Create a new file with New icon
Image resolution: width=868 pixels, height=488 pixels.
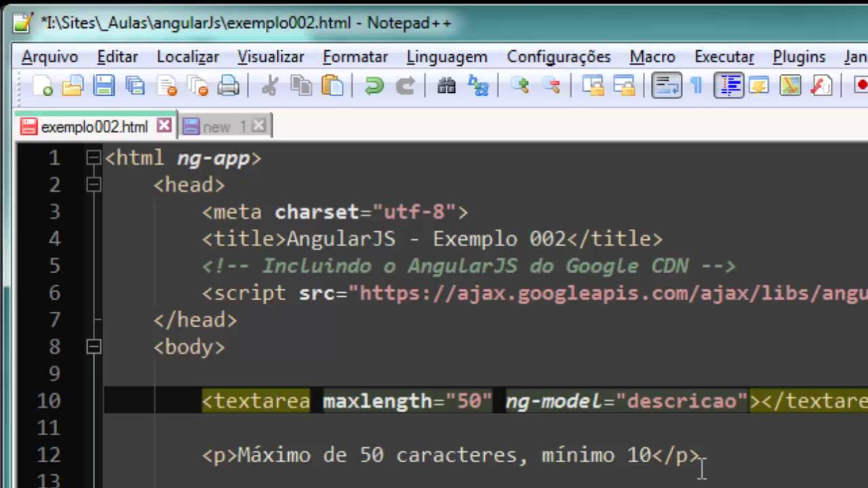[x=42, y=86]
